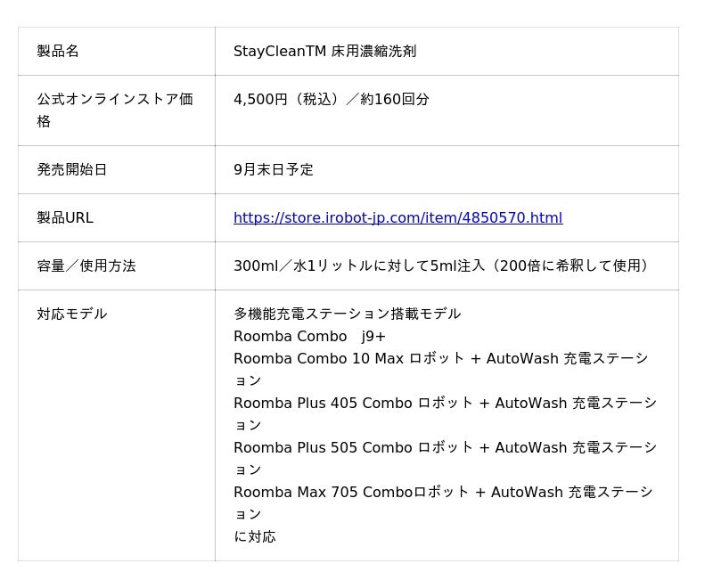The image size is (713, 588).
Task: Click the Roomba Combo 10 Max model line
Action: coord(321,359)
